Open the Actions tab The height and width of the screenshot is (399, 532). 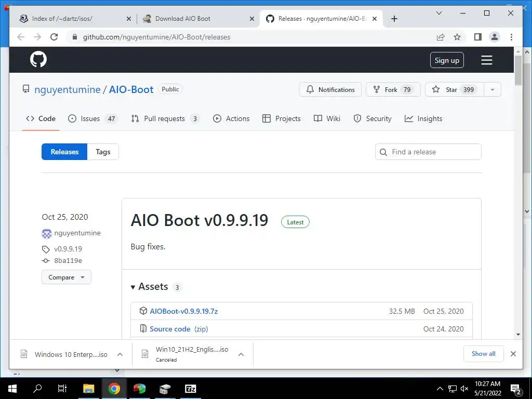(x=231, y=118)
